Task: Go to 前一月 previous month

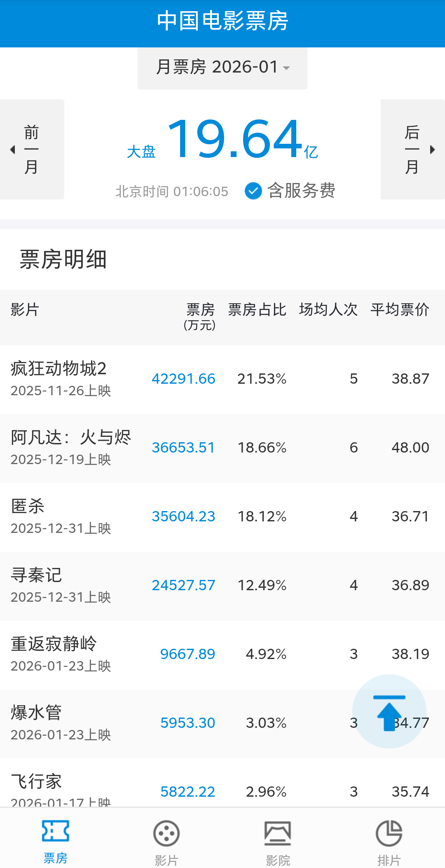Action: point(32,150)
